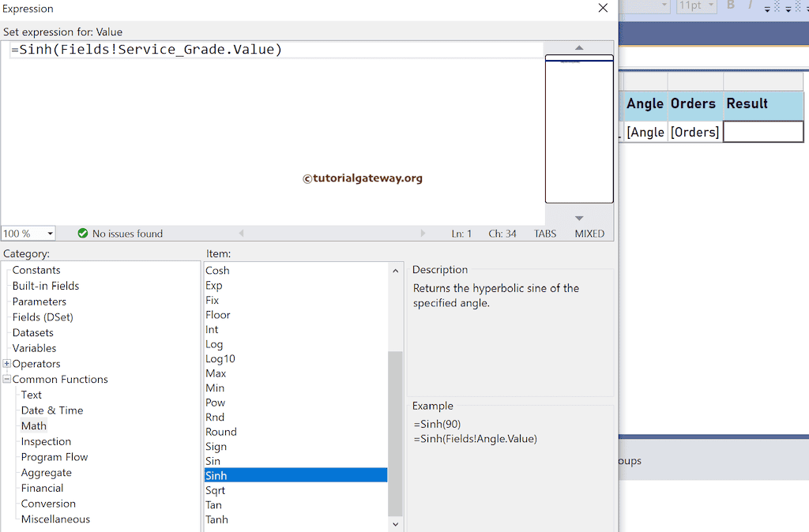
Task: Click the down arrow of the Item list scrollbar
Action: coord(395,523)
